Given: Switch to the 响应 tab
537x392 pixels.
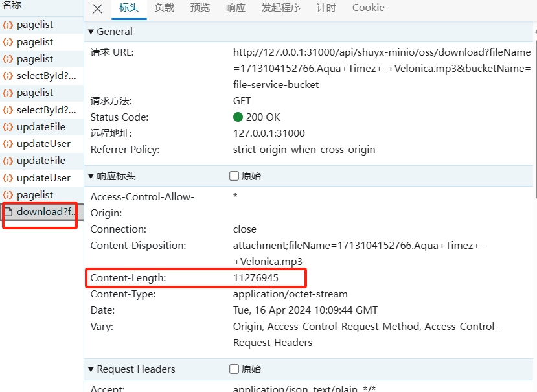Looking at the screenshot, I should (x=236, y=8).
